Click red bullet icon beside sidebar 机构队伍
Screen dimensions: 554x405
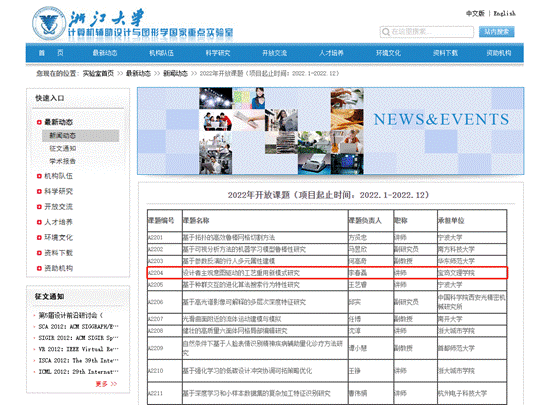point(39,176)
